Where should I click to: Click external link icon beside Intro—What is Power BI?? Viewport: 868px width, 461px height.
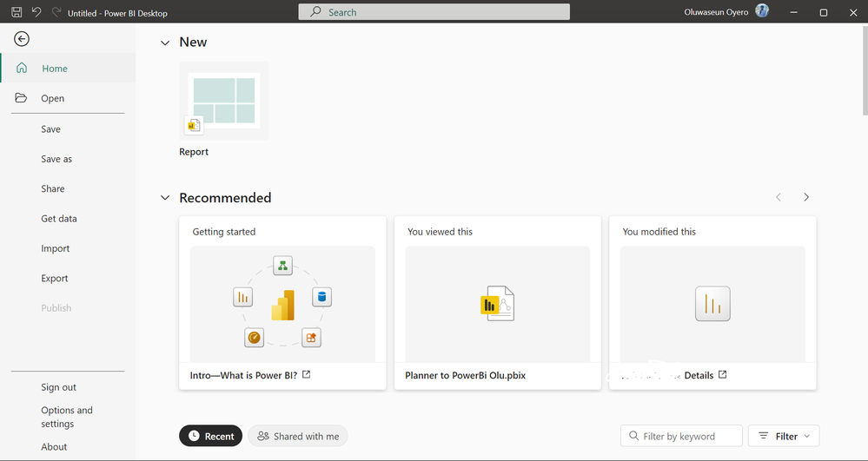click(306, 375)
